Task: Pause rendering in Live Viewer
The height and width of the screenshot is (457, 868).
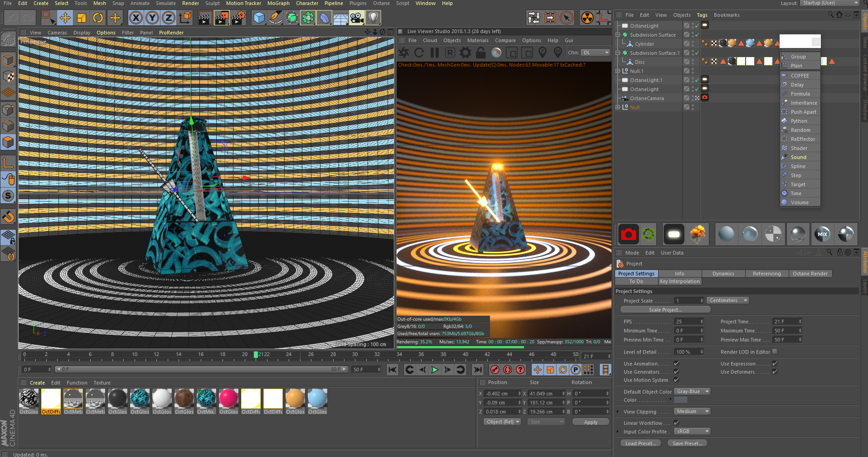Action: pyautogui.click(x=435, y=53)
